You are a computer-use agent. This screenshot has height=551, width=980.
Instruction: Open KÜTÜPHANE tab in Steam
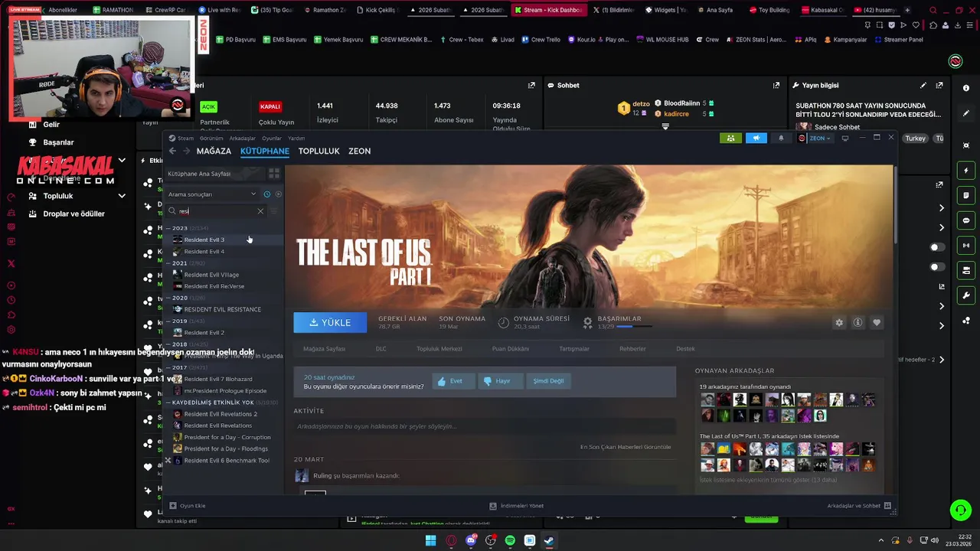pyautogui.click(x=265, y=152)
